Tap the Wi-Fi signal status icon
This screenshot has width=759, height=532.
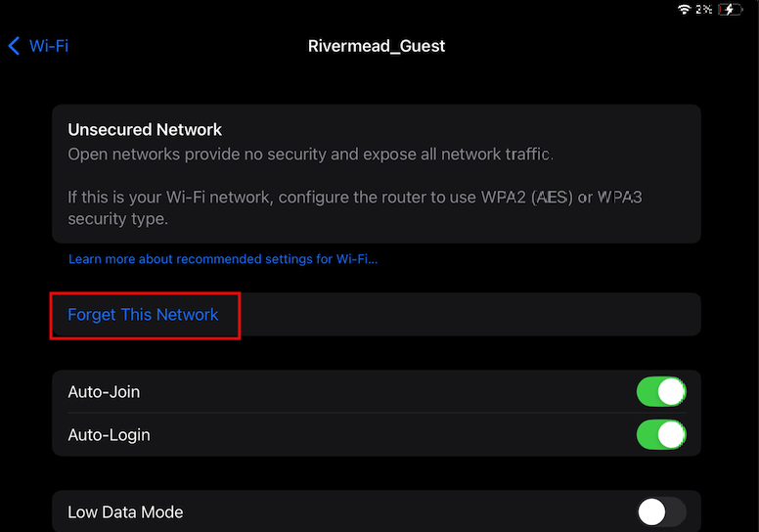(684, 9)
